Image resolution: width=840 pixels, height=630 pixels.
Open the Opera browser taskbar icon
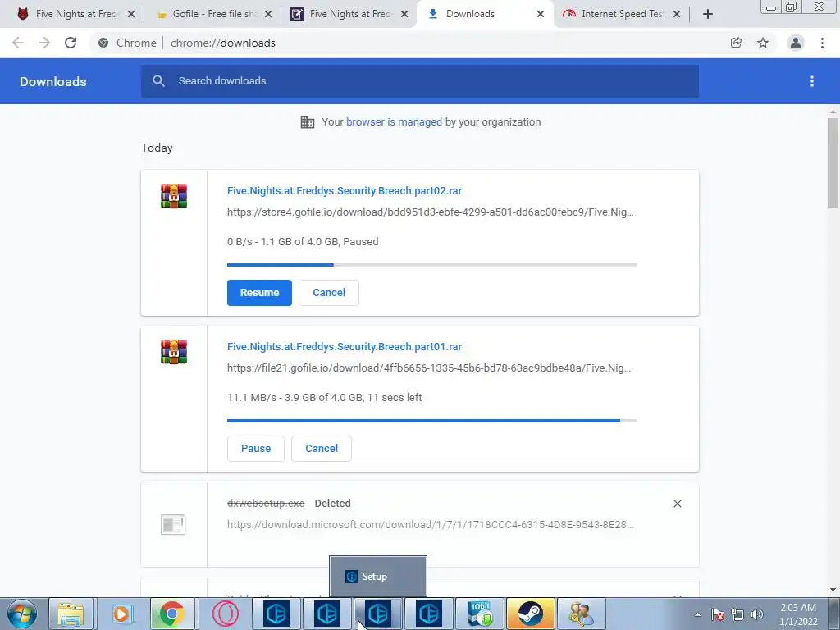click(225, 614)
